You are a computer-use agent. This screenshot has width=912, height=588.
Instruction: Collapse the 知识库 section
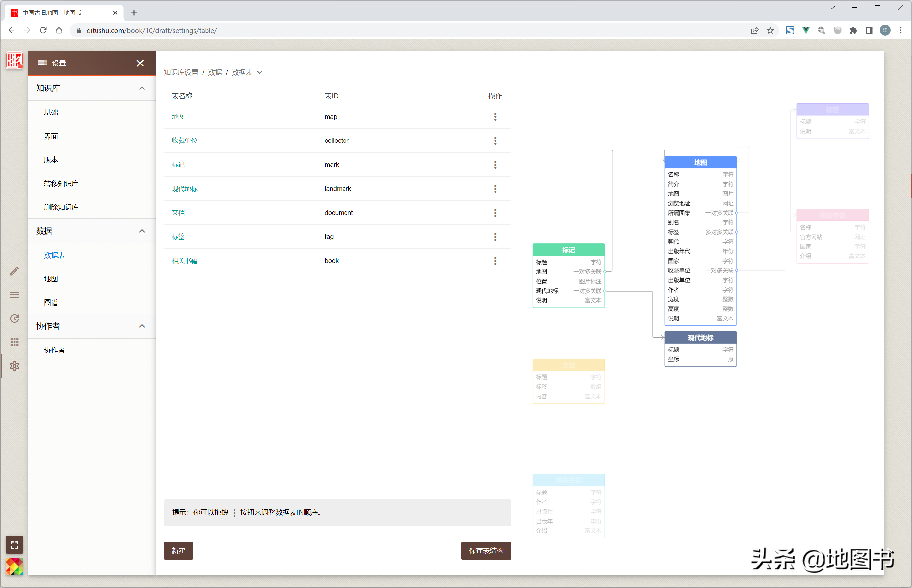[142, 88]
